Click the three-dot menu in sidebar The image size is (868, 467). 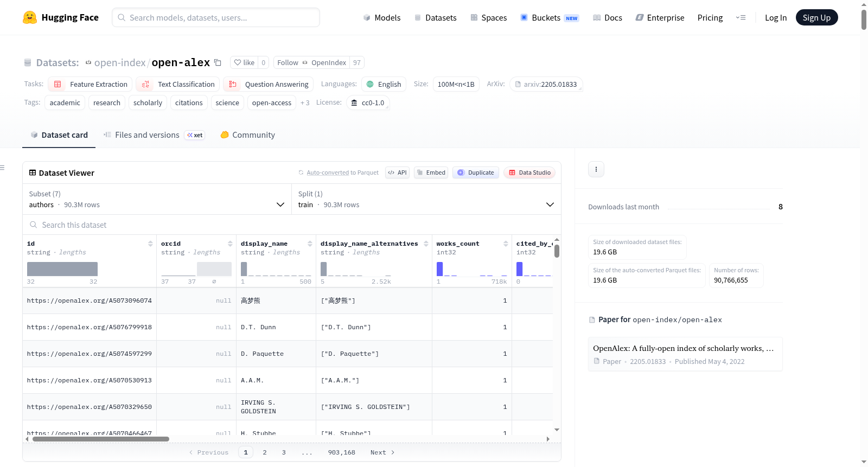coord(596,169)
